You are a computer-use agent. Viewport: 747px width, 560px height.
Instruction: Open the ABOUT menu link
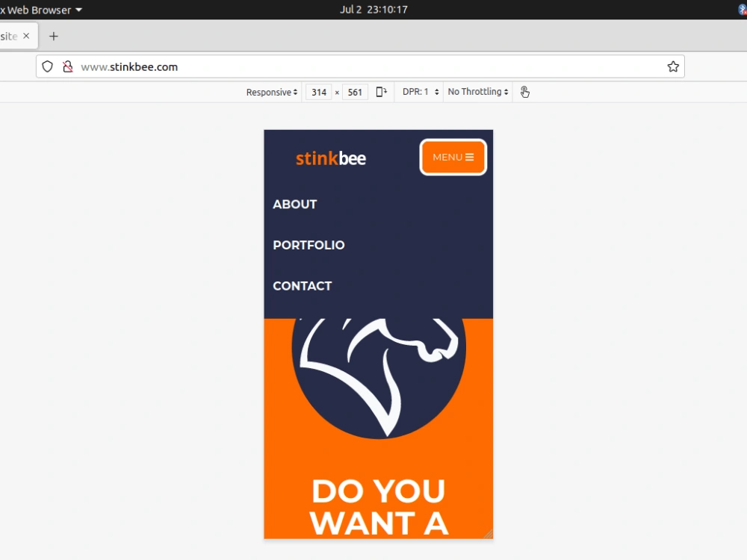(x=295, y=205)
